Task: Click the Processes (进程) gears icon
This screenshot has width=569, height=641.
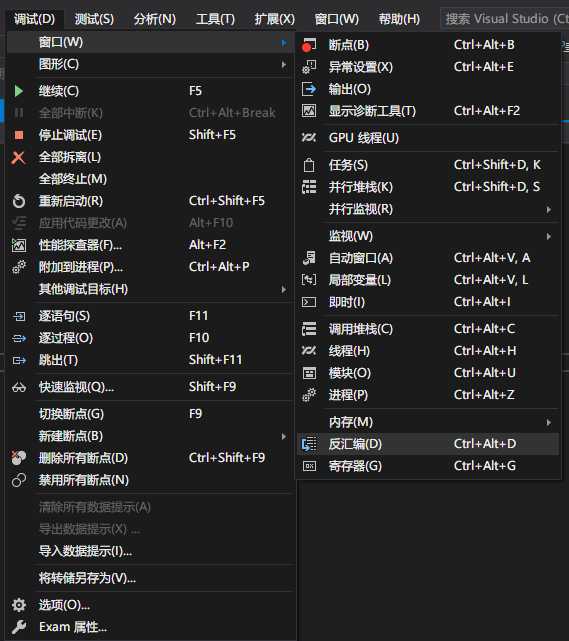Action: click(309, 395)
